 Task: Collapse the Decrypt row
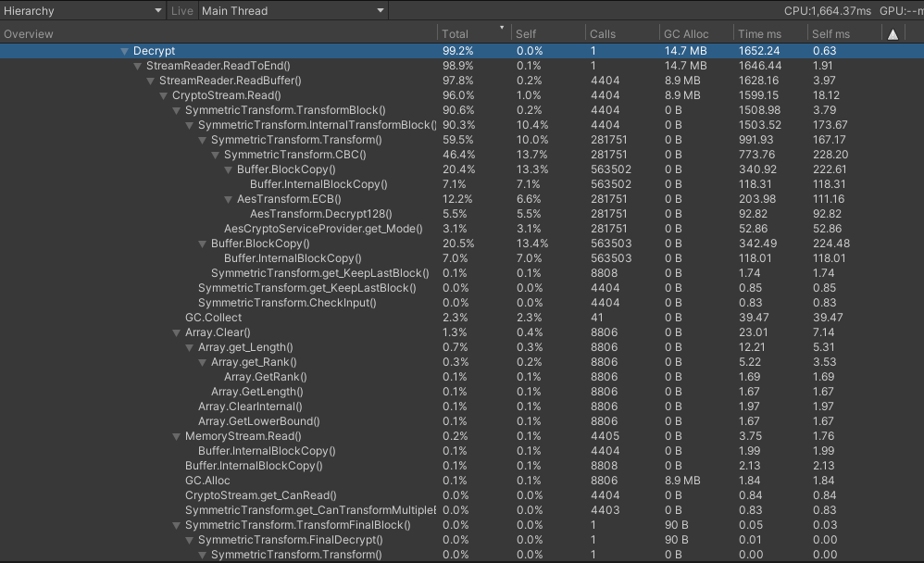click(x=124, y=51)
